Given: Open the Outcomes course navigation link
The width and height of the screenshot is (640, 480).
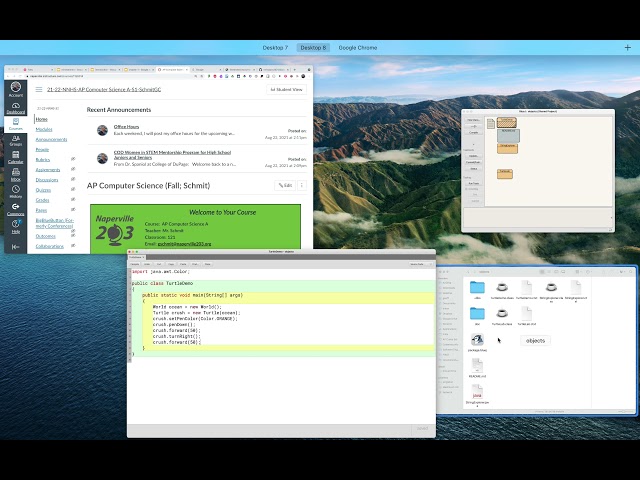Looking at the screenshot, I should click(46, 236).
